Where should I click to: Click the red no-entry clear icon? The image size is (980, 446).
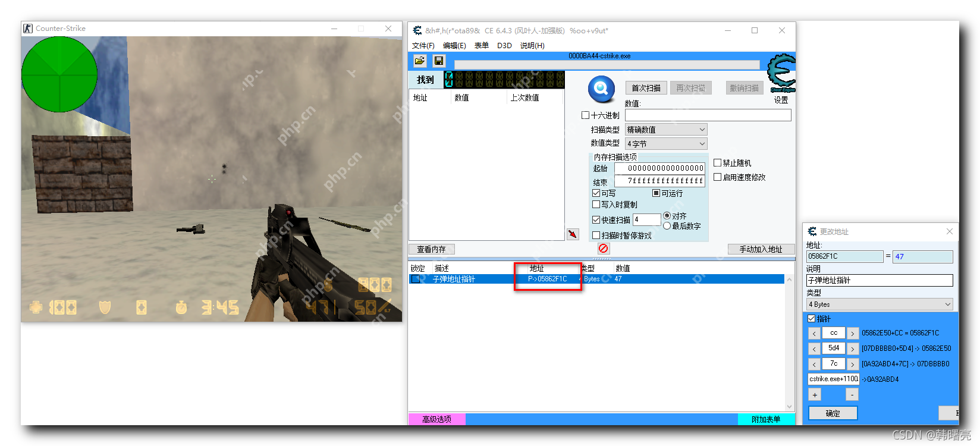tap(604, 249)
